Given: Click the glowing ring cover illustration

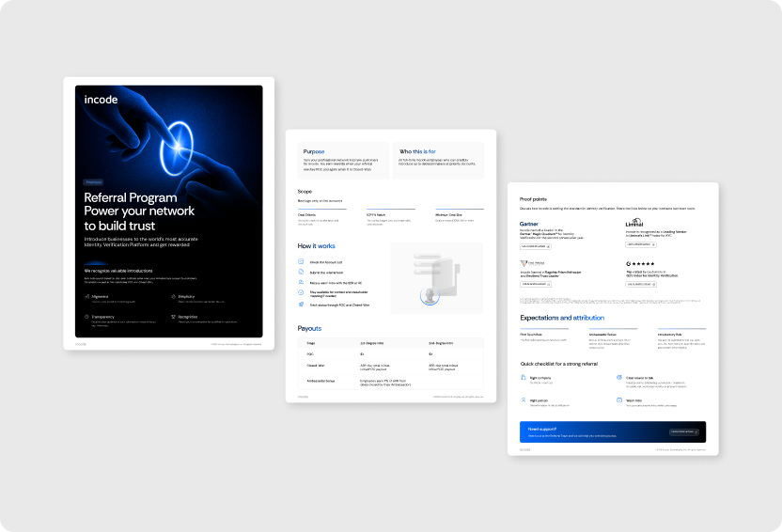Looking at the screenshot, I should click(177, 148).
